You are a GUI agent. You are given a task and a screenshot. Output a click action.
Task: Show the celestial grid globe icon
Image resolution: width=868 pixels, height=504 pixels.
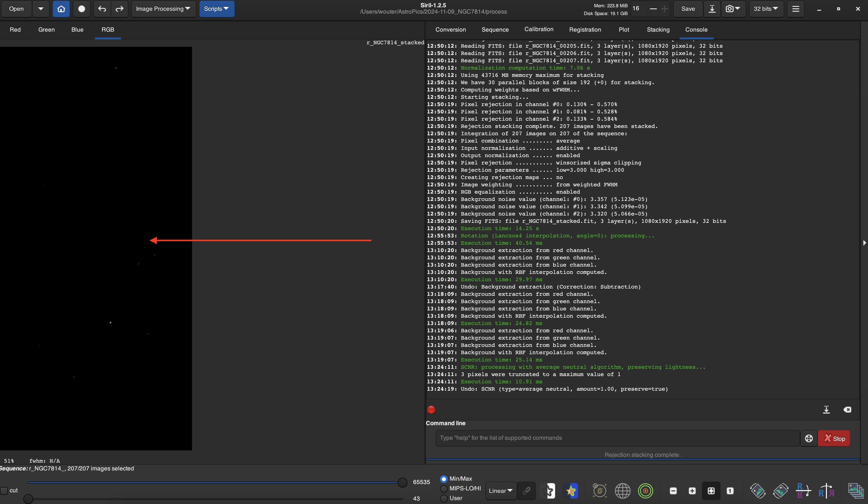(623, 491)
